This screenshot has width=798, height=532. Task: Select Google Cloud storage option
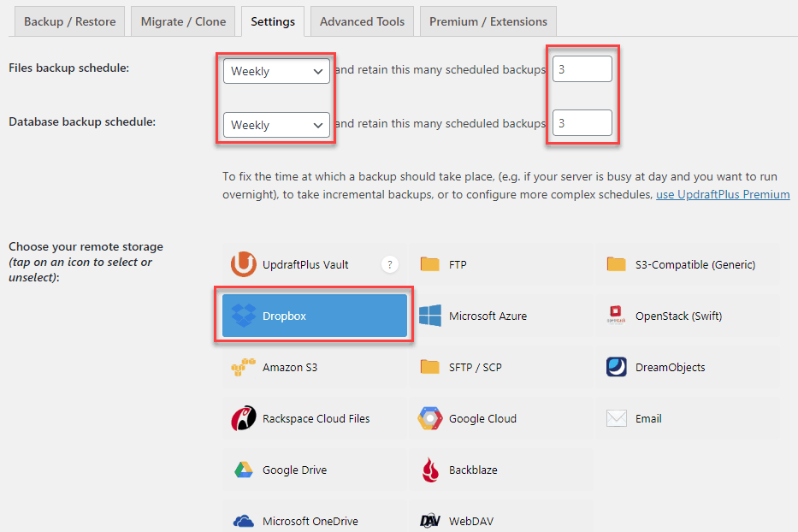coord(501,418)
